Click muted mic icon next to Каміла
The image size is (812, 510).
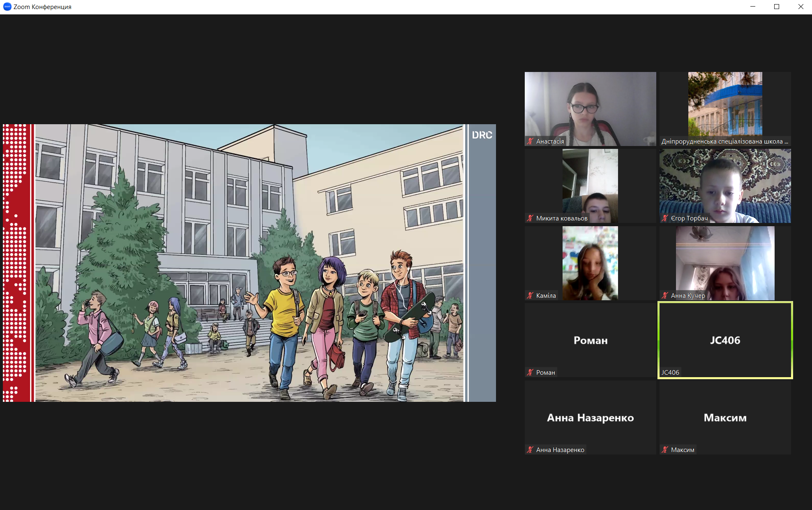(x=530, y=295)
